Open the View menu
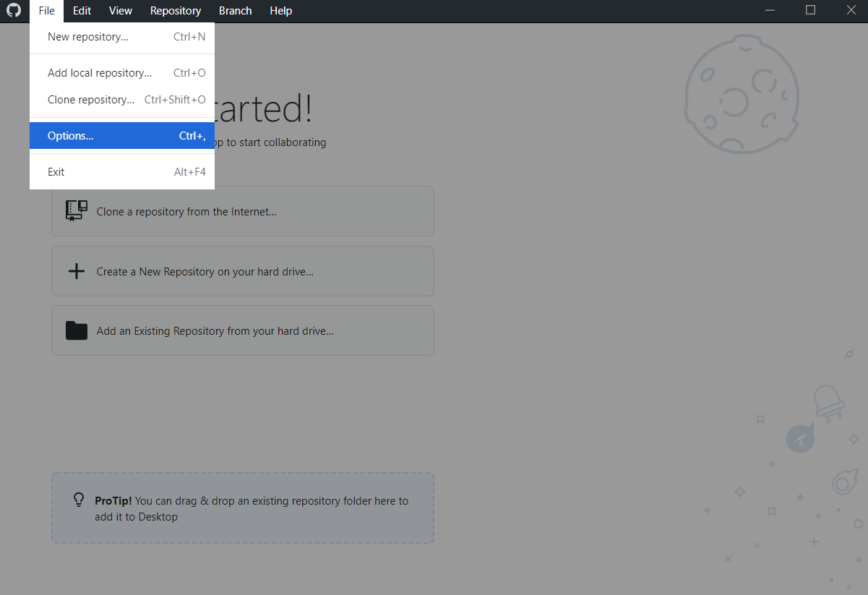 [x=121, y=11]
